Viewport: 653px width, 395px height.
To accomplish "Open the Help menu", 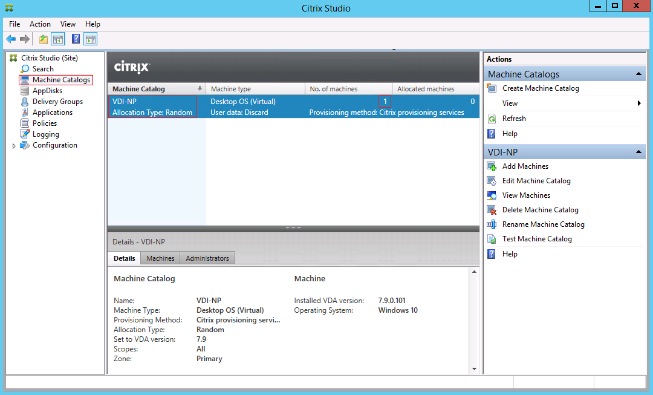I will pyautogui.click(x=93, y=24).
